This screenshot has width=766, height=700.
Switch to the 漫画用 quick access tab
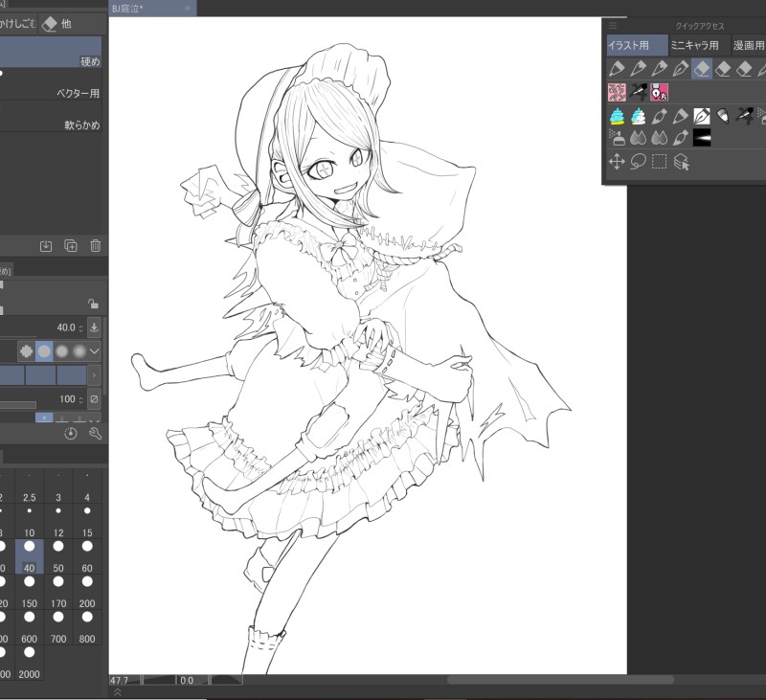(x=749, y=45)
